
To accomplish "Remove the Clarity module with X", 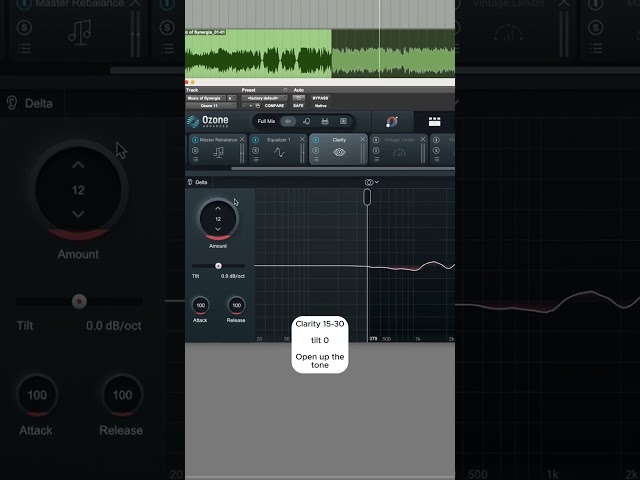I will [x=362, y=140].
